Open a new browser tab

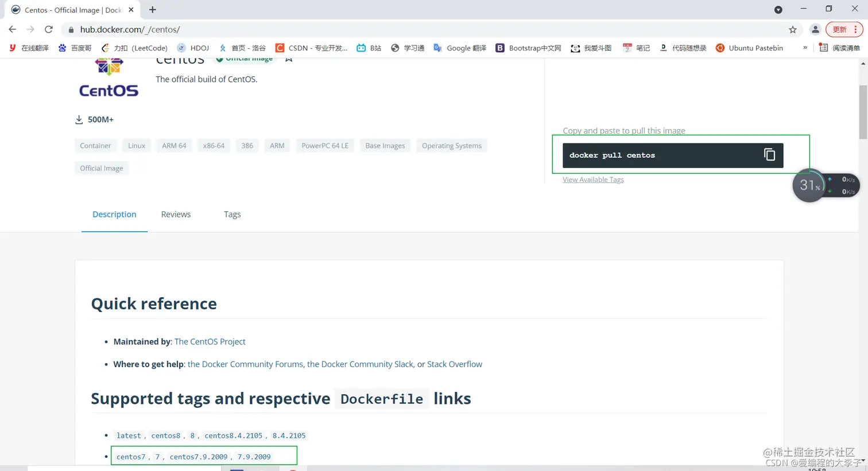tap(152, 10)
